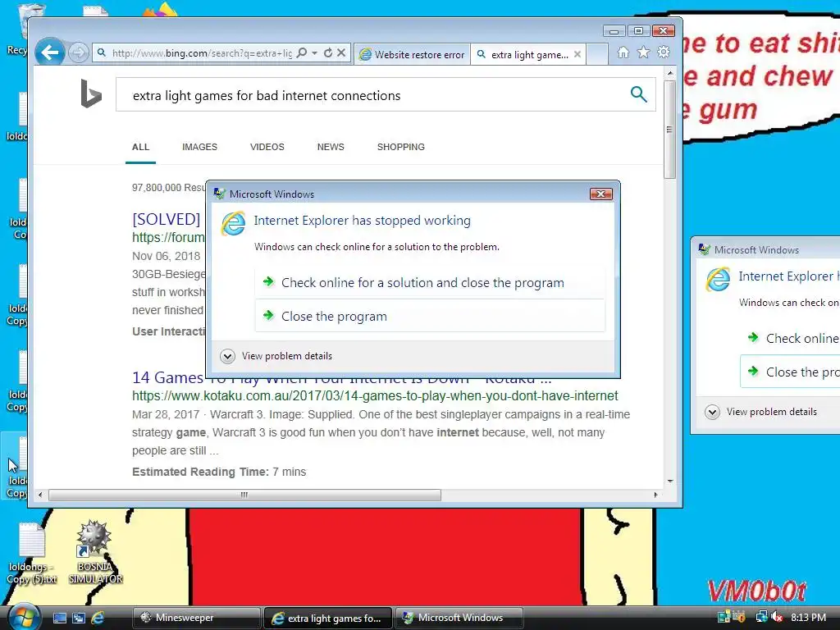The width and height of the screenshot is (840, 630).
Task: Open the IE Home icon
Action: coord(623,52)
